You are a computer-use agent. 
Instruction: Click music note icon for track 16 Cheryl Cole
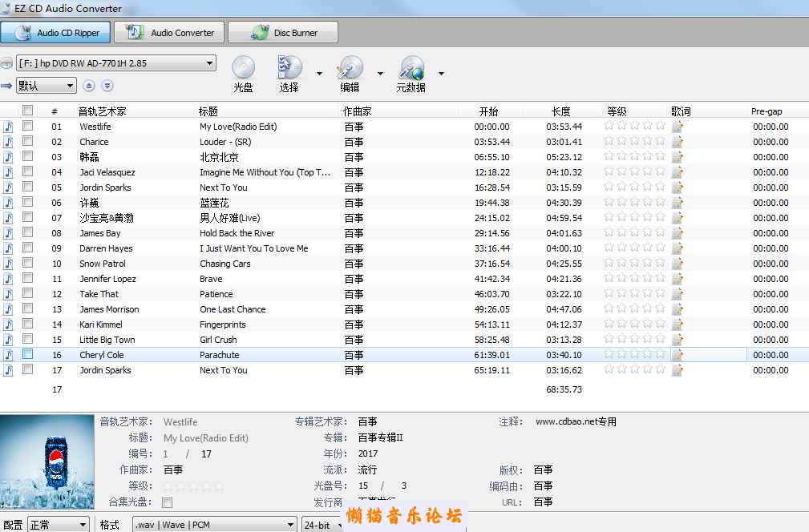coord(8,355)
